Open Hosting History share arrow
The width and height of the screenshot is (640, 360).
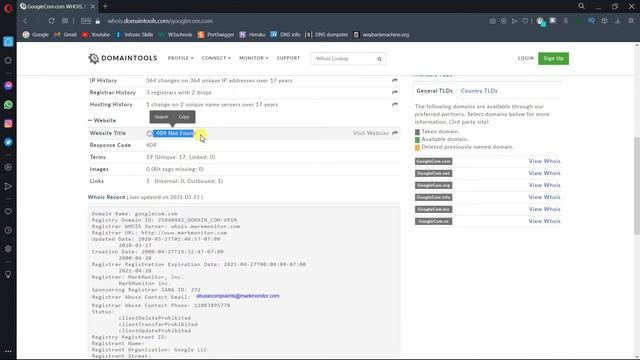tap(395, 104)
